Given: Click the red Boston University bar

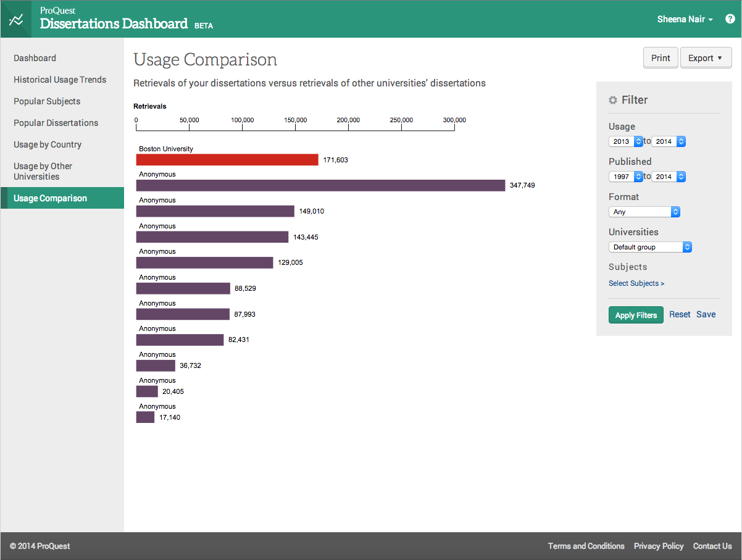Looking at the screenshot, I should click(x=227, y=160).
